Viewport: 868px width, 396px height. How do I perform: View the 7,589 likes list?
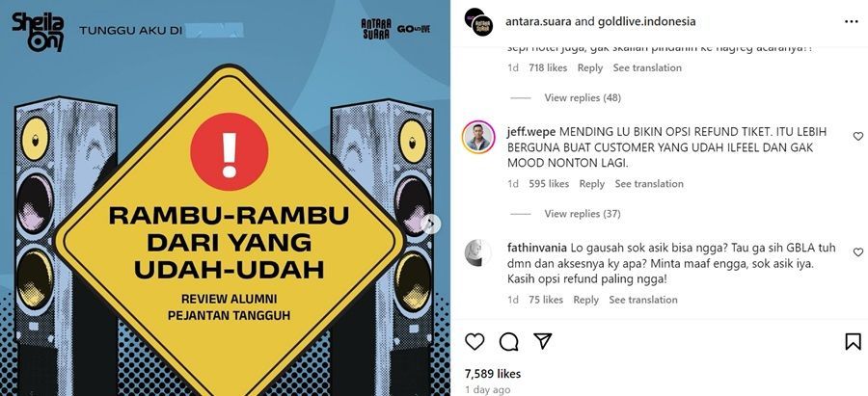coord(493,374)
